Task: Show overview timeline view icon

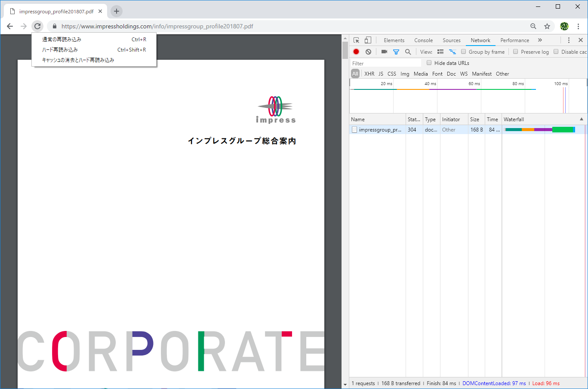Action: coord(452,52)
